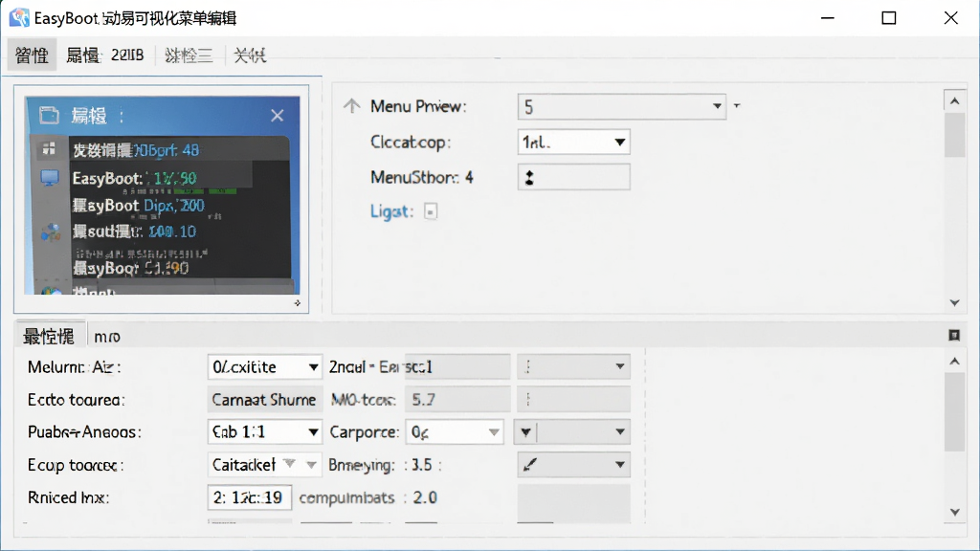
Task: Close the blue preview window with its X
Action: [x=278, y=116]
